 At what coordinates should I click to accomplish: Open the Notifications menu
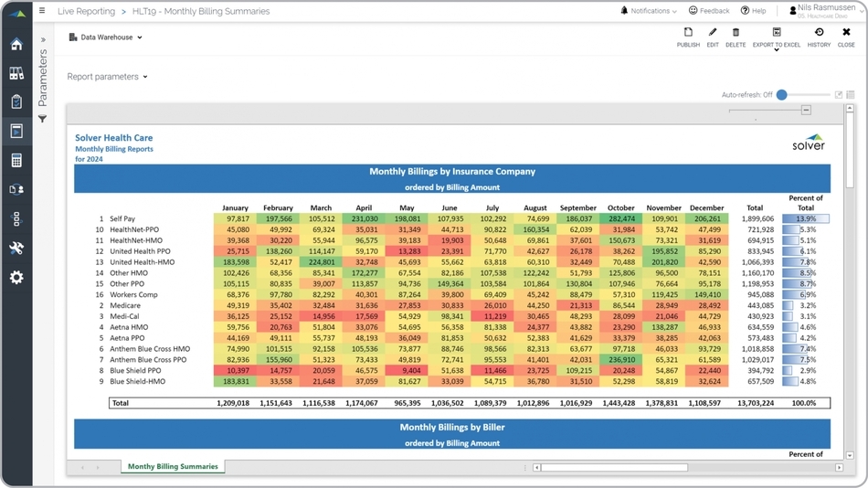[649, 11]
